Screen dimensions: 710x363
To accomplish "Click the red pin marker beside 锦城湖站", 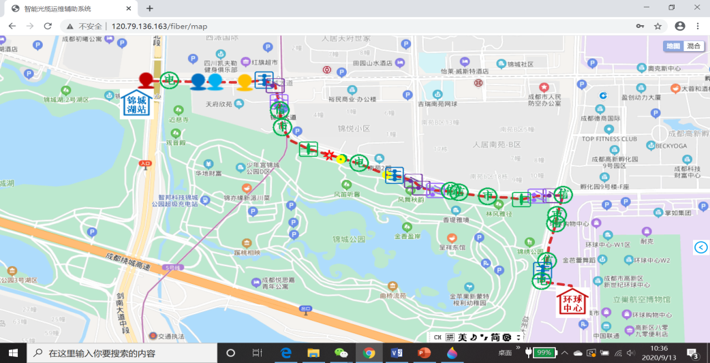I will [x=145, y=80].
